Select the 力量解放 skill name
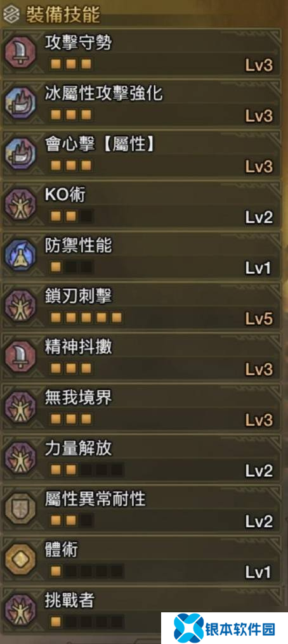The image size is (288, 644). [x=78, y=449]
